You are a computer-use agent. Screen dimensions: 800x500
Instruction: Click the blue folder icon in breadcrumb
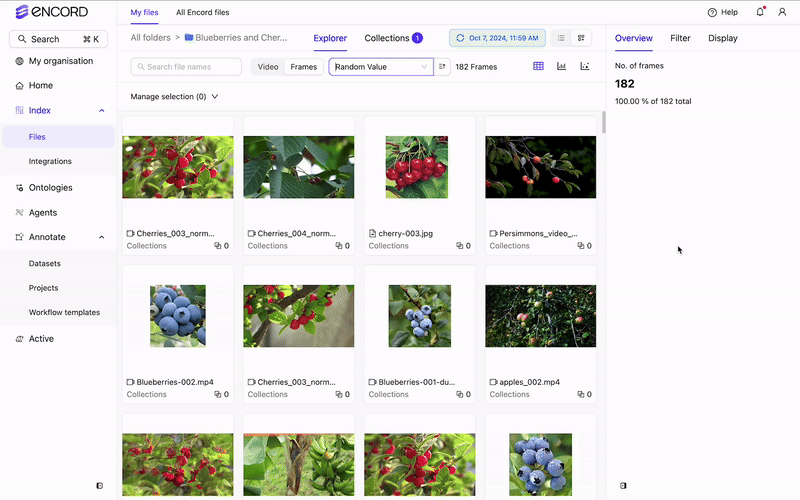pos(189,37)
